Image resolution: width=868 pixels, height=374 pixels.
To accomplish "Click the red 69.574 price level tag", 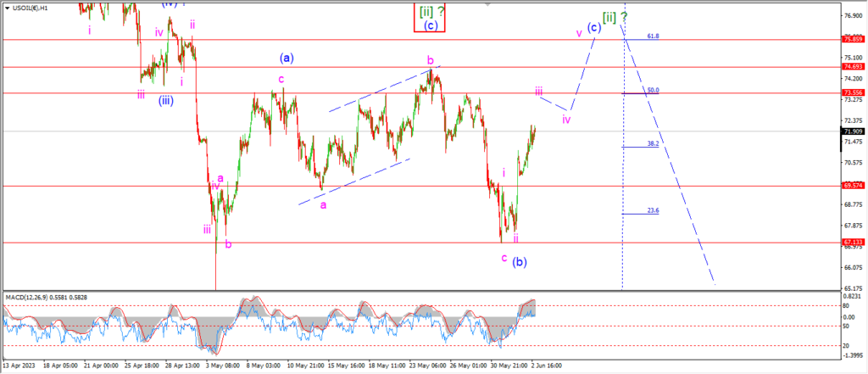I will tap(851, 186).
